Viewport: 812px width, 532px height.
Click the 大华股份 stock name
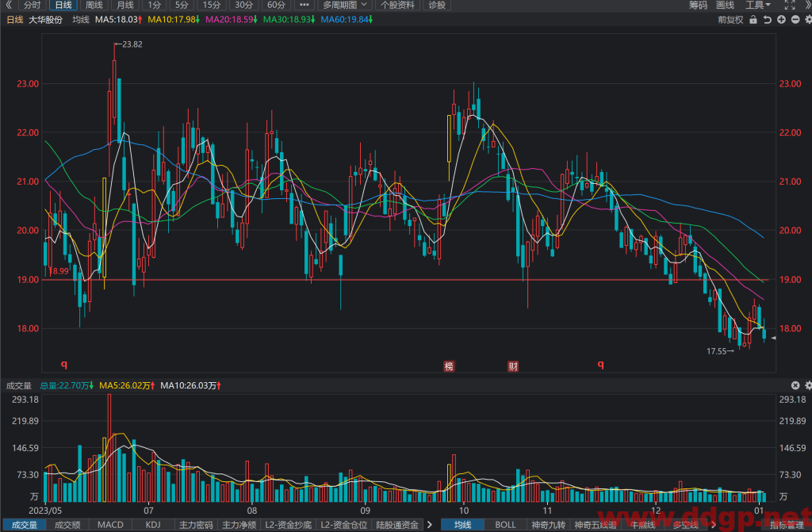(x=45, y=20)
